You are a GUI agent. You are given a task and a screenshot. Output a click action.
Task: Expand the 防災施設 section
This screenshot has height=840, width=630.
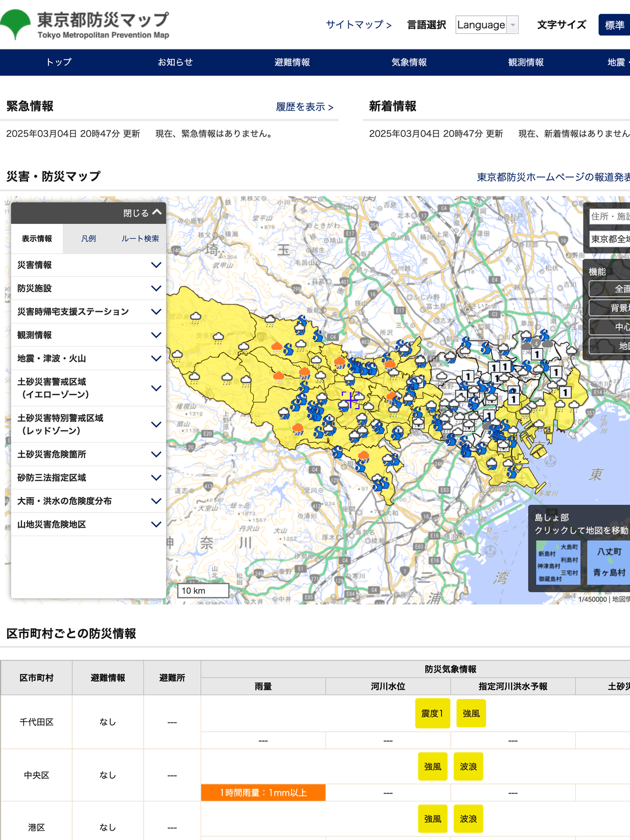click(x=87, y=288)
